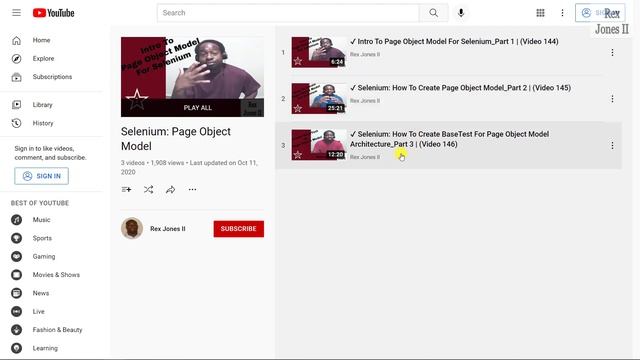Click the Selenium: Page Object Model playlist title
640x360 pixels.
coord(176,139)
